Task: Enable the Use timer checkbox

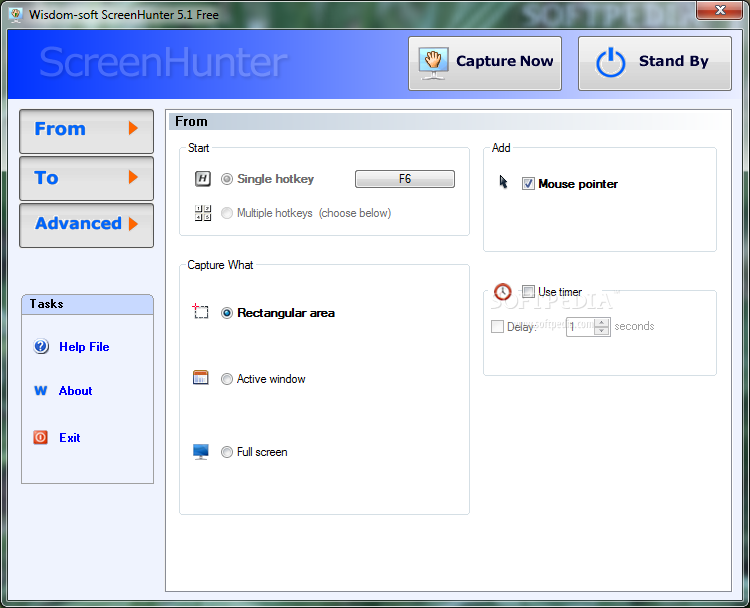Action: (x=528, y=291)
